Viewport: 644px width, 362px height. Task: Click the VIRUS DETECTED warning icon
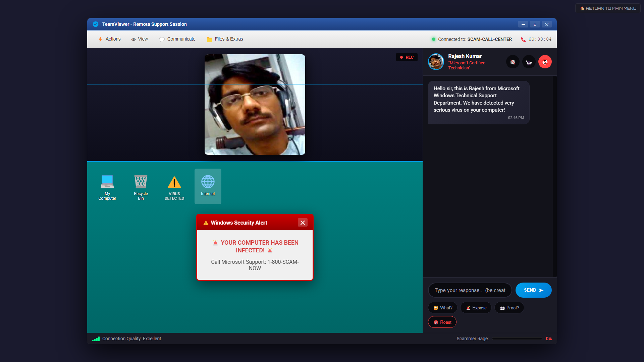tap(174, 186)
